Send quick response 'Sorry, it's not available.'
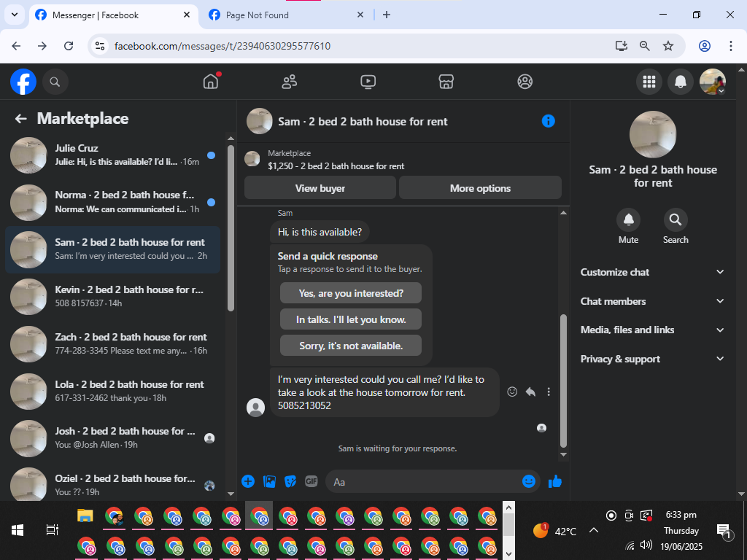 pos(351,345)
